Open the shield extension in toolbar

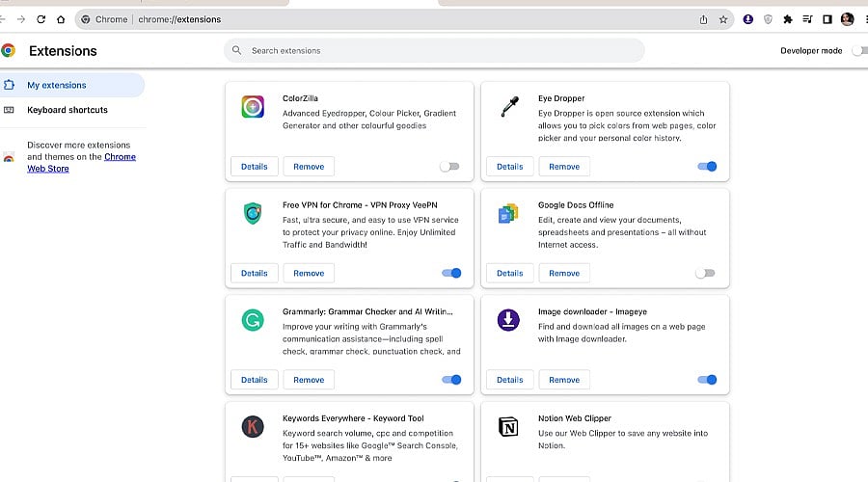[768, 19]
